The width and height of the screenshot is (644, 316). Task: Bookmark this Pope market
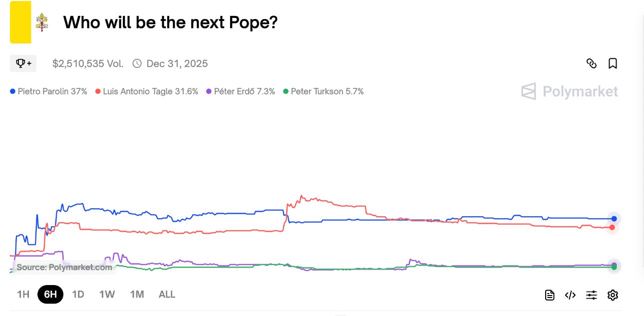coord(613,63)
